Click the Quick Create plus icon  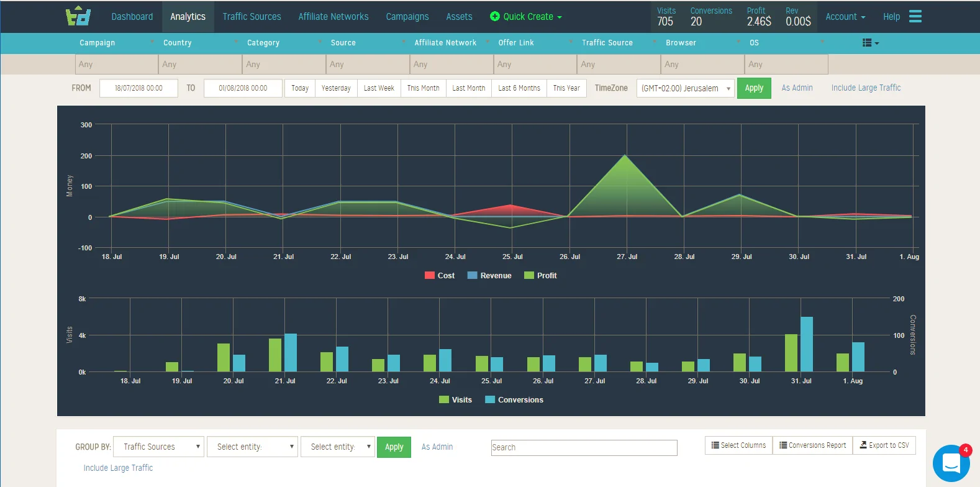coord(494,17)
